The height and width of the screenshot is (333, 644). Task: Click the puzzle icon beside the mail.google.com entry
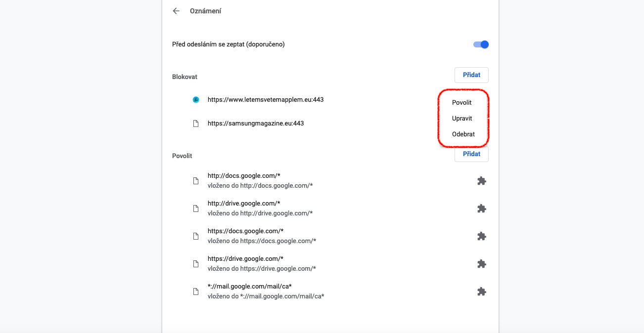click(482, 291)
